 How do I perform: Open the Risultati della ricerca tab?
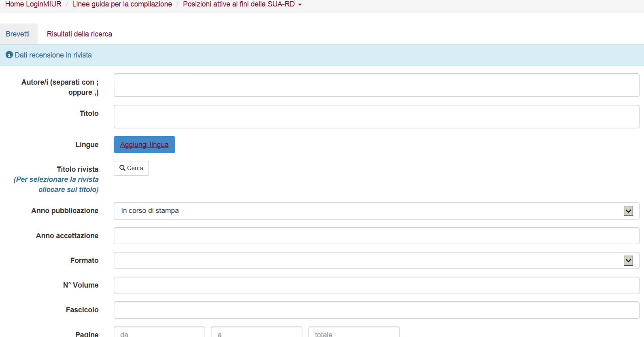pos(79,34)
